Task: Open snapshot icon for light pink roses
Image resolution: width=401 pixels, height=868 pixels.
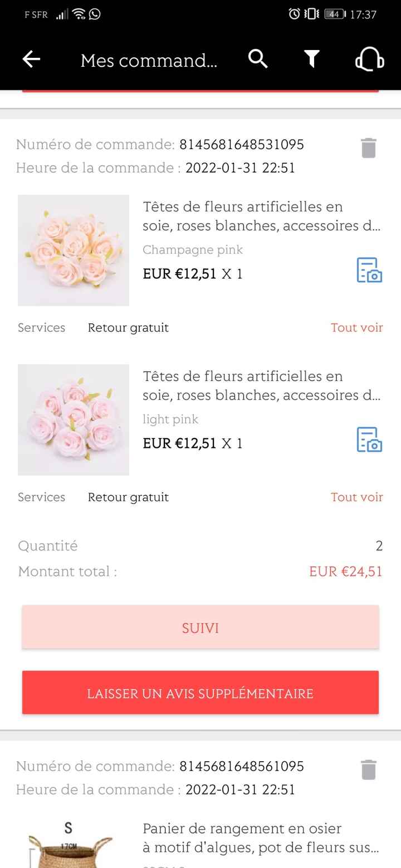Action: pos(369,440)
